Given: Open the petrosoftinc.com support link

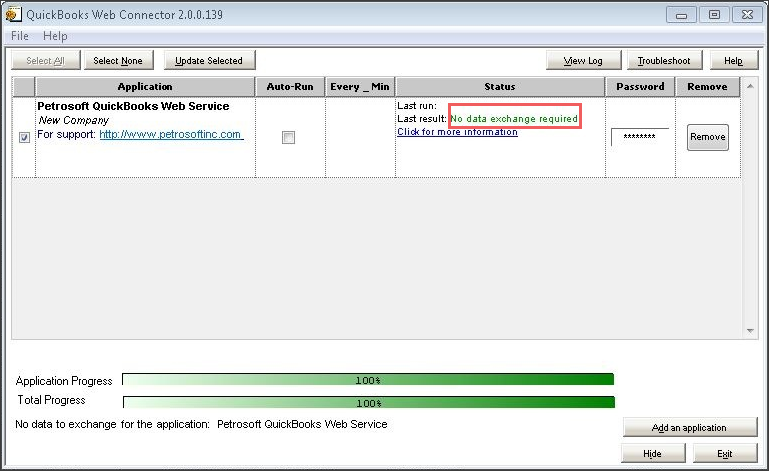Looking at the screenshot, I should coord(171,134).
